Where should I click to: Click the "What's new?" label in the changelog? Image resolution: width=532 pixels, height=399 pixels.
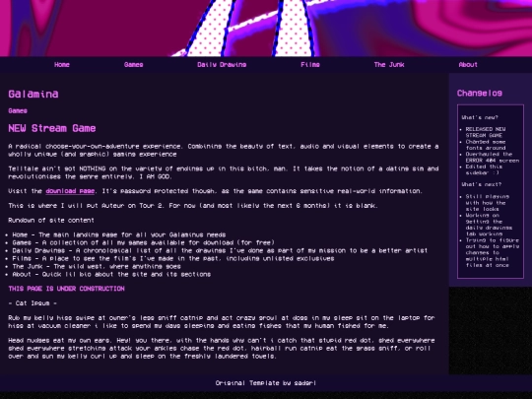(480, 117)
